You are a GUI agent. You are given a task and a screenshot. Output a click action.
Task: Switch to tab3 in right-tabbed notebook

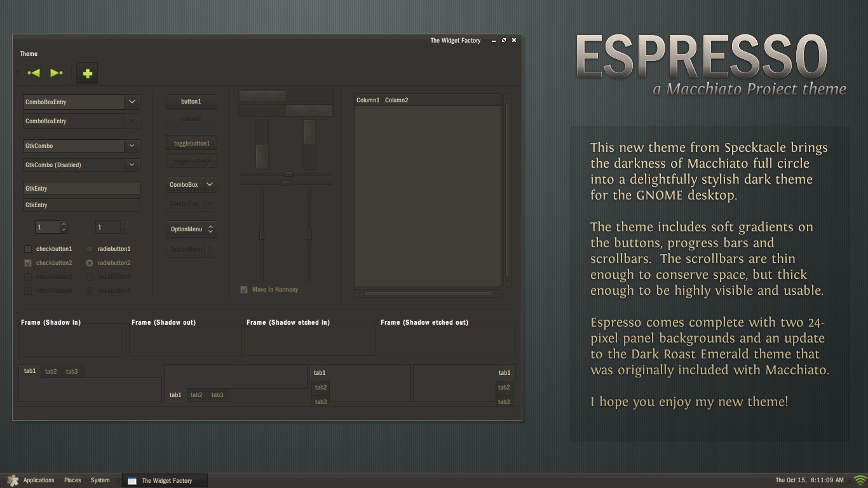click(x=504, y=402)
